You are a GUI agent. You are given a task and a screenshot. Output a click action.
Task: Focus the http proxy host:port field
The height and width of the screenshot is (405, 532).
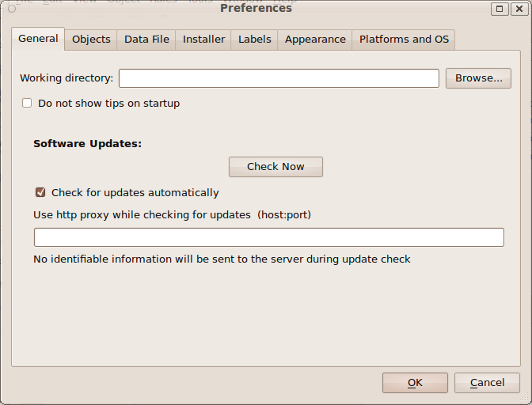(x=269, y=237)
